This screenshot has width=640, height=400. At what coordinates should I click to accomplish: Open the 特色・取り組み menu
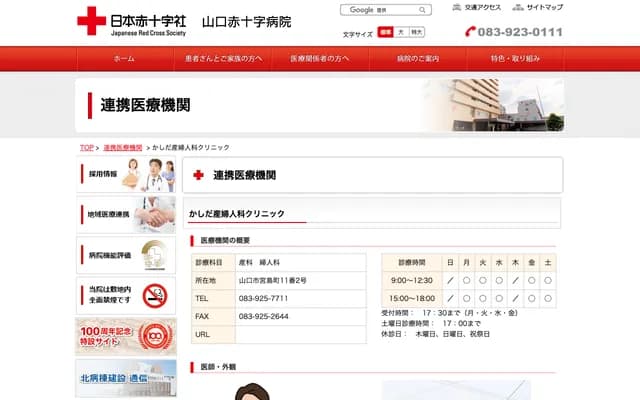(516, 59)
